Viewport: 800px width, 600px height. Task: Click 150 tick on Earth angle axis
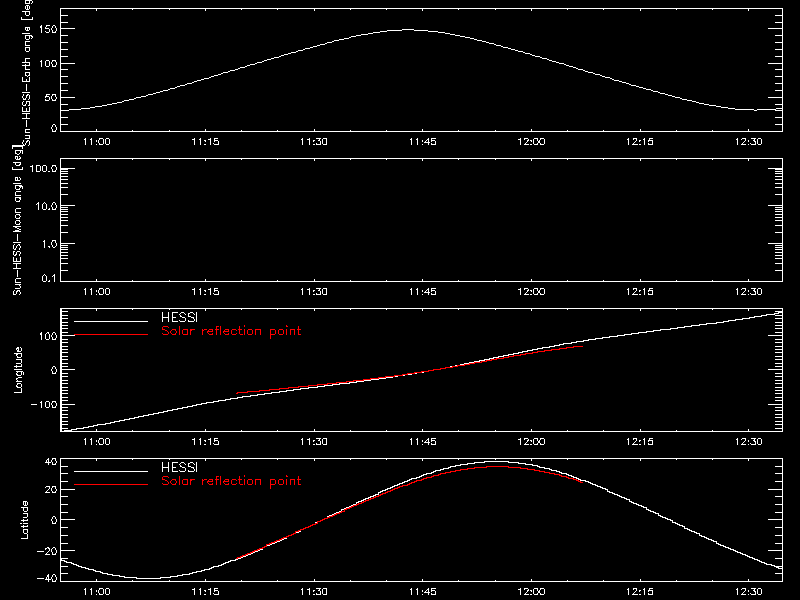tap(48, 30)
